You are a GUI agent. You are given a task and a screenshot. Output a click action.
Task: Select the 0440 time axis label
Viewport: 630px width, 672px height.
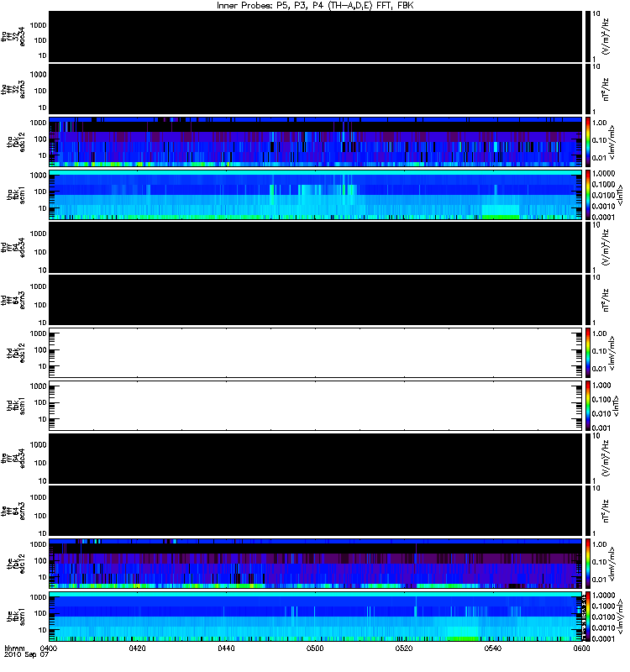point(226,648)
